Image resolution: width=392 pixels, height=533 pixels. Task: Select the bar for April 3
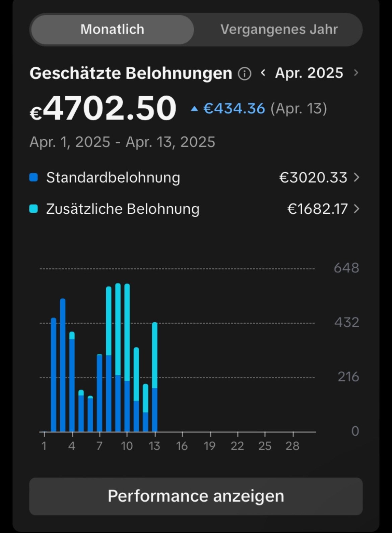pyautogui.click(x=63, y=365)
